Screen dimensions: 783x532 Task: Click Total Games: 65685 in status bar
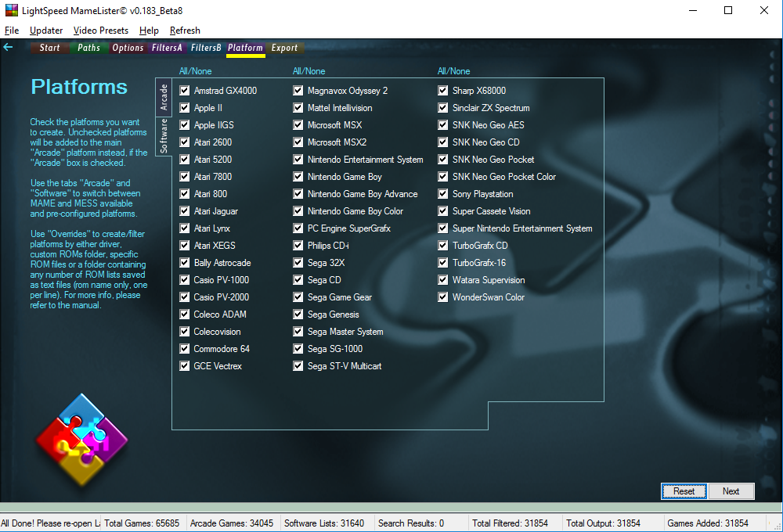pyautogui.click(x=142, y=523)
